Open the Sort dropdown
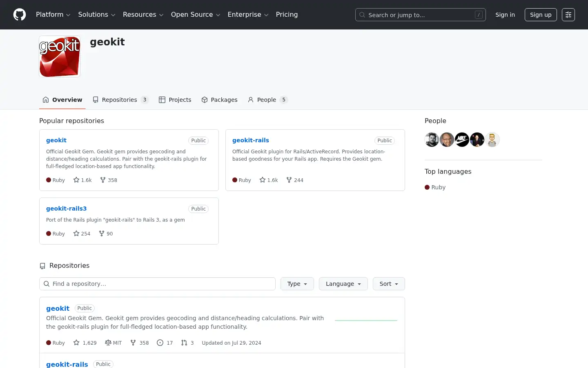 (x=389, y=284)
